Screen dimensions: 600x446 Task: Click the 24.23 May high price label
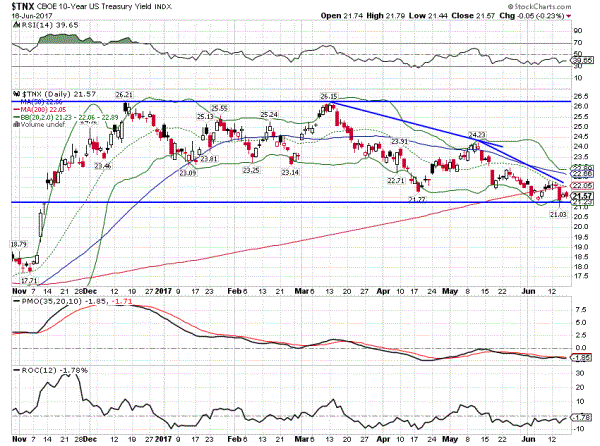(x=476, y=135)
